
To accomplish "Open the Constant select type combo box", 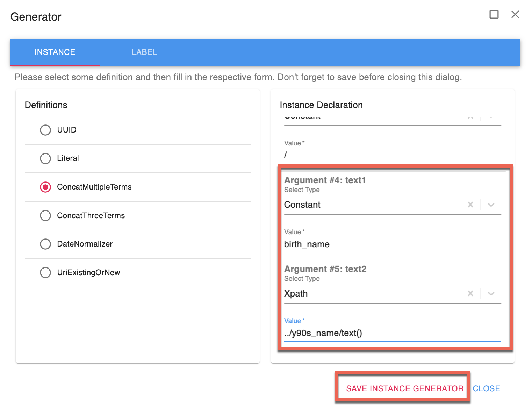I will (x=371, y=205).
